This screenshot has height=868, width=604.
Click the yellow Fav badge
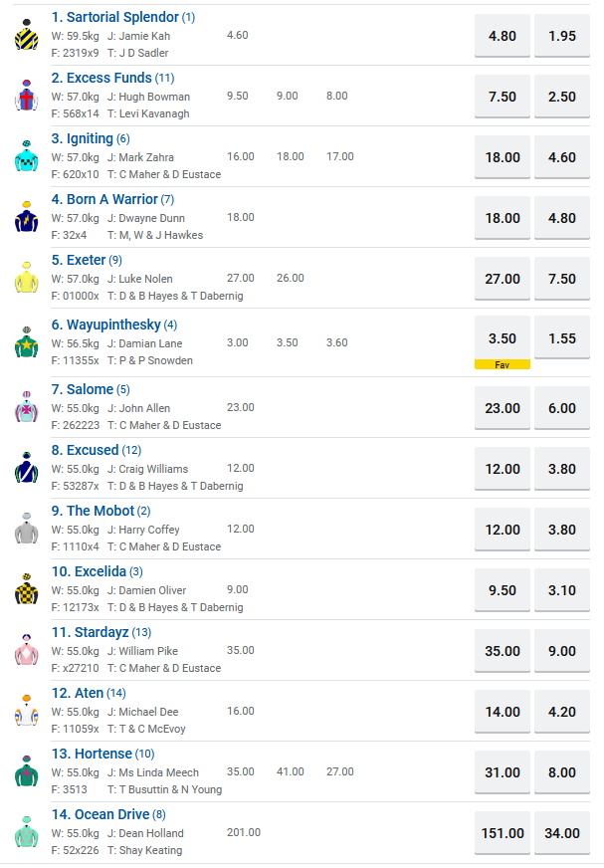coord(503,364)
